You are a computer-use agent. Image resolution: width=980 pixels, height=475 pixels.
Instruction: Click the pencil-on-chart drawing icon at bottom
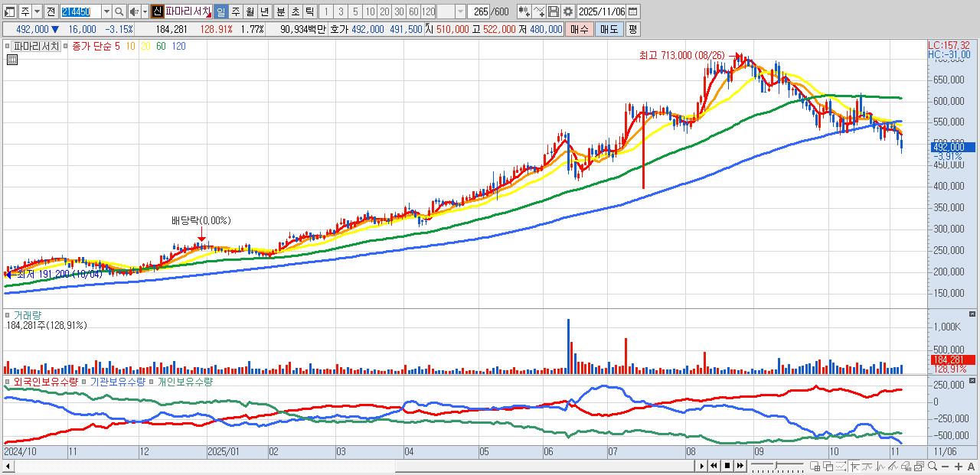pos(893,466)
